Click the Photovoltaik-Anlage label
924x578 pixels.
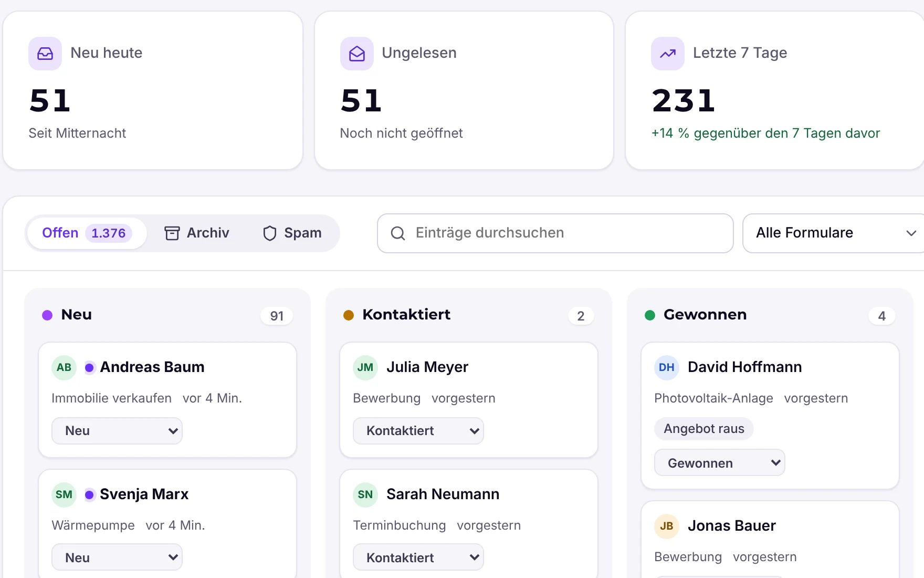click(x=713, y=398)
